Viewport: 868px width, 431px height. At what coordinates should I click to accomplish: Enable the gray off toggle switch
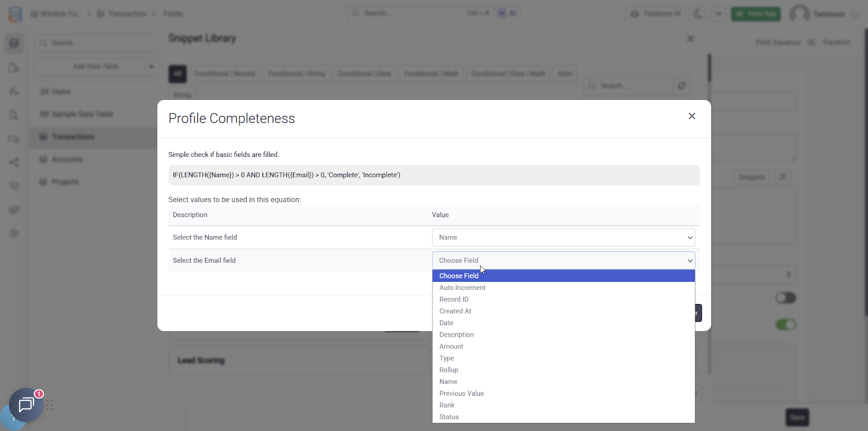click(786, 298)
